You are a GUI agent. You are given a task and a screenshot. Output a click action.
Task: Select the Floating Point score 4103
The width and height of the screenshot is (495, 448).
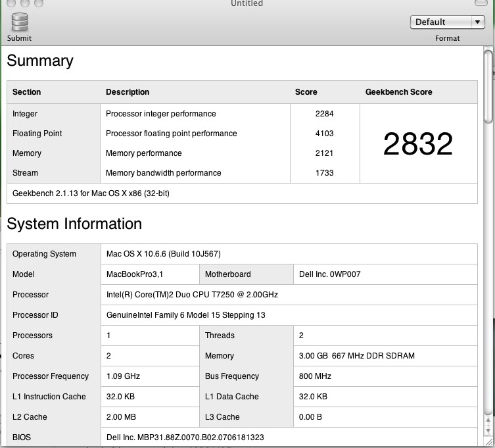coord(324,134)
